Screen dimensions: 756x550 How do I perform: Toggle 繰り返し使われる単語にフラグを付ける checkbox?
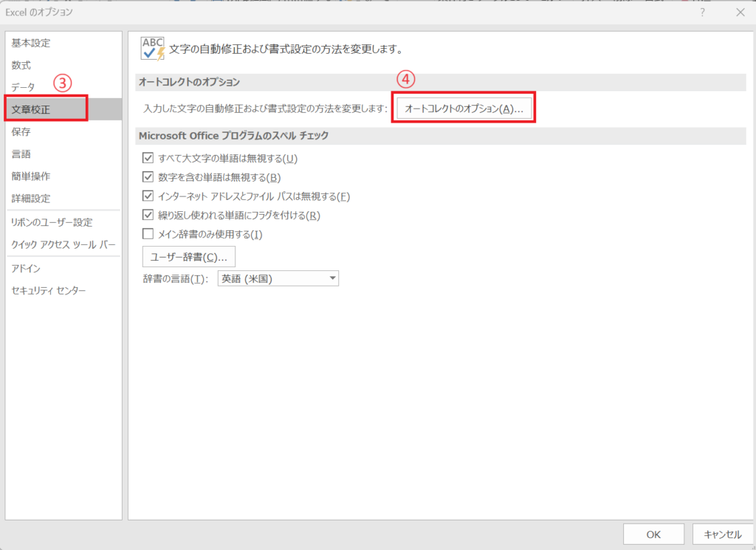[148, 215]
